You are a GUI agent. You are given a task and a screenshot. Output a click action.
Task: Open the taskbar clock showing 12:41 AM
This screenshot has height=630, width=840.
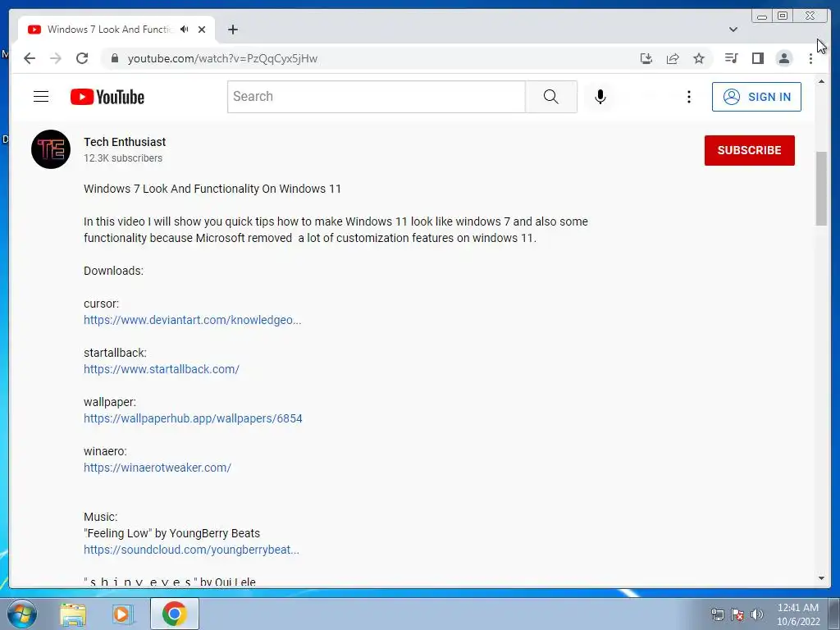[x=798, y=614]
